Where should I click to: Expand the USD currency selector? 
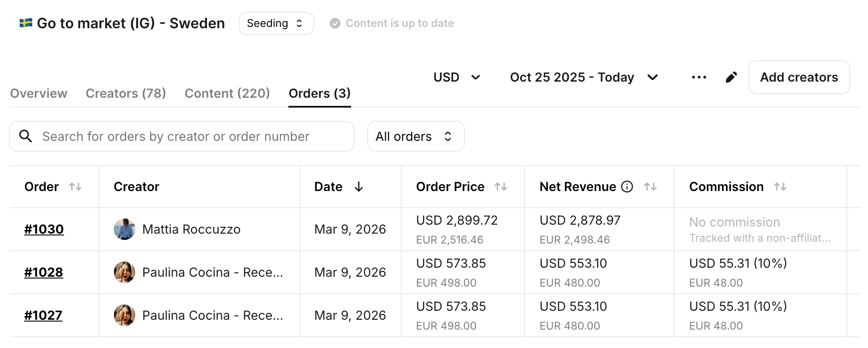tap(457, 78)
